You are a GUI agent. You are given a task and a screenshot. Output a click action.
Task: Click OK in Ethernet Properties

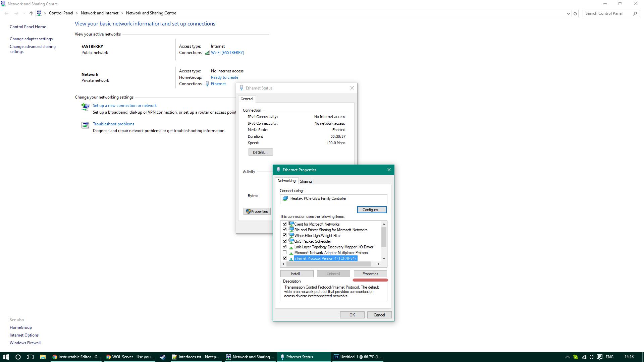352,315
